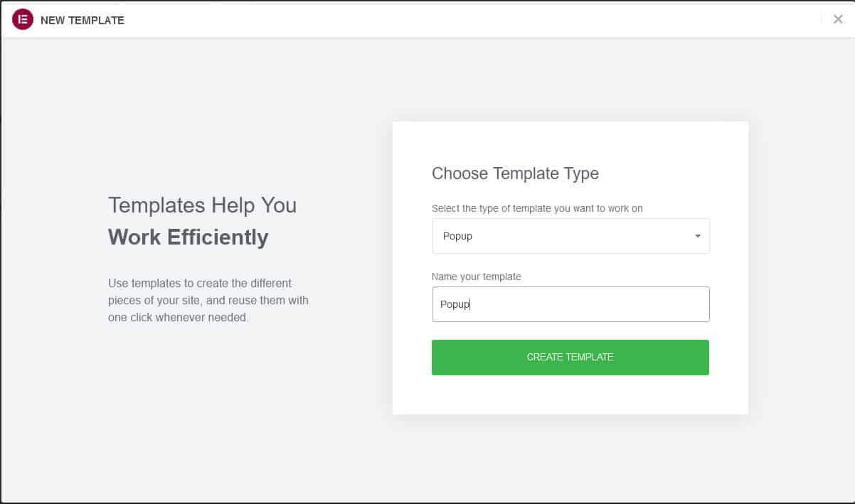
Task: Focus the template name input field
Action: pos(570,304)
